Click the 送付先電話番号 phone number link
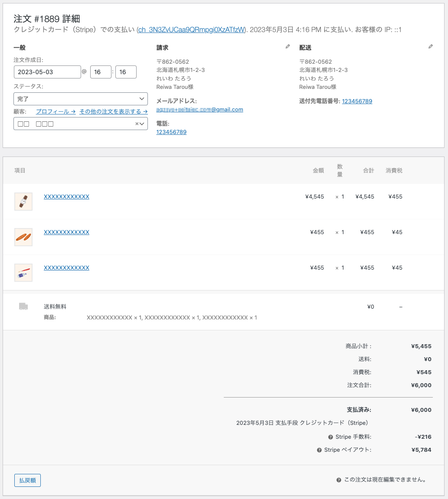This screenshot has height=499, width=448. [357, 101]
